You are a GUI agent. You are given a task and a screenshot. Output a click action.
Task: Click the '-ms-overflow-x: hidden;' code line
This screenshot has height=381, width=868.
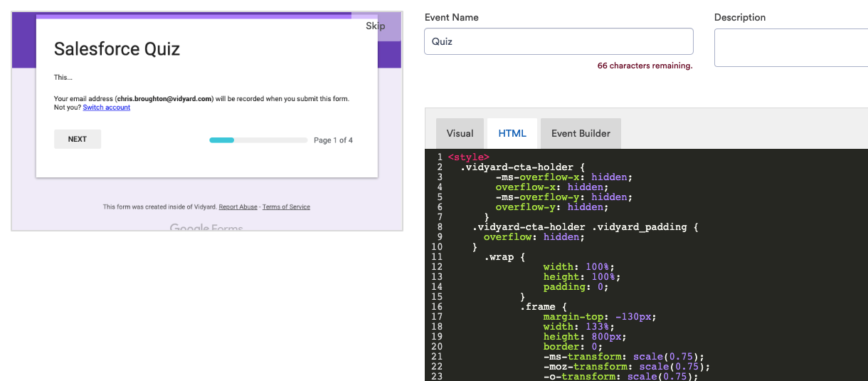(563, 177)
